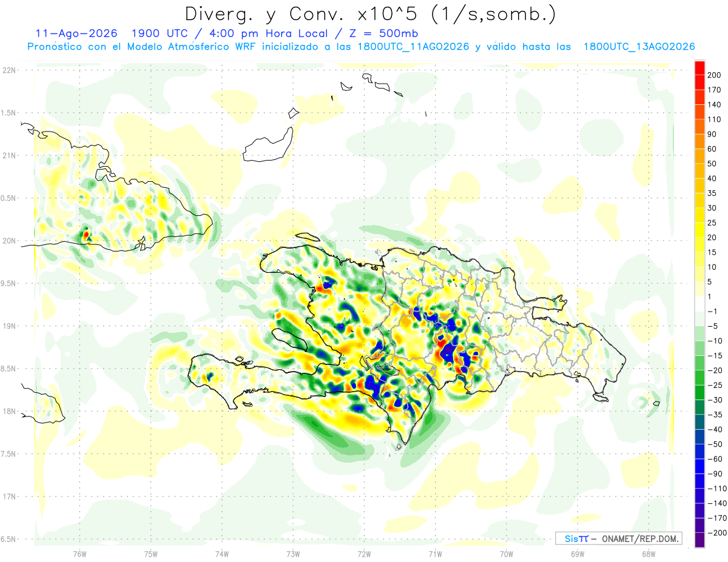Viewport: 728px width, 562px height.
Task: Click the '18N' latitude label
Action: 9,412
